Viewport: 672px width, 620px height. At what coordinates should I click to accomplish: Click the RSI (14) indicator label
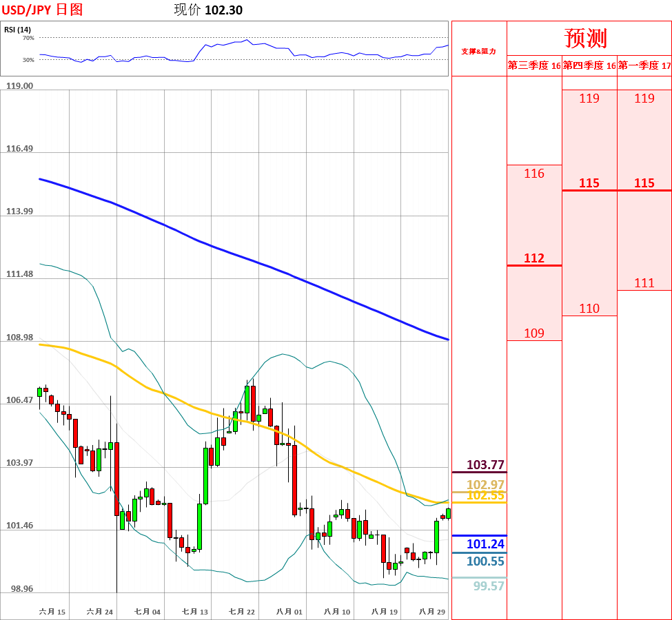tap(17, 30)
